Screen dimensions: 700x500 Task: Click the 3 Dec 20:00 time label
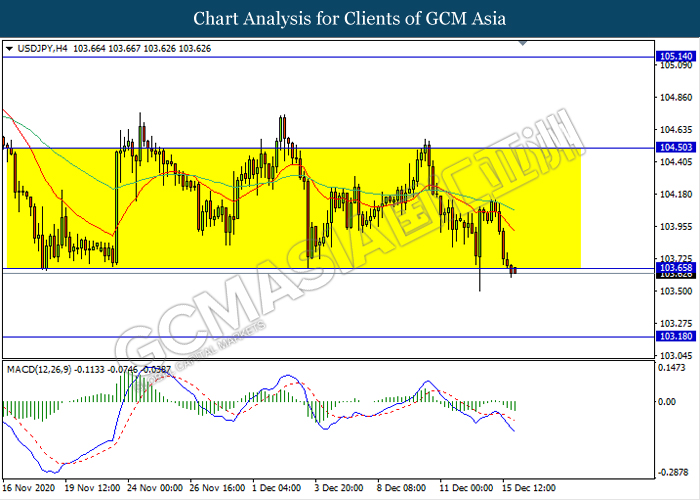pos(339,488)
